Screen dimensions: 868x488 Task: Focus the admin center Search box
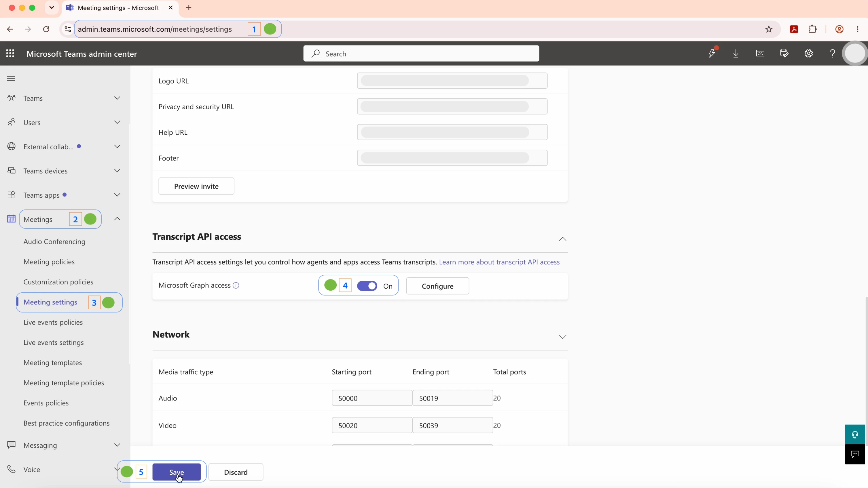coord(421,54)
